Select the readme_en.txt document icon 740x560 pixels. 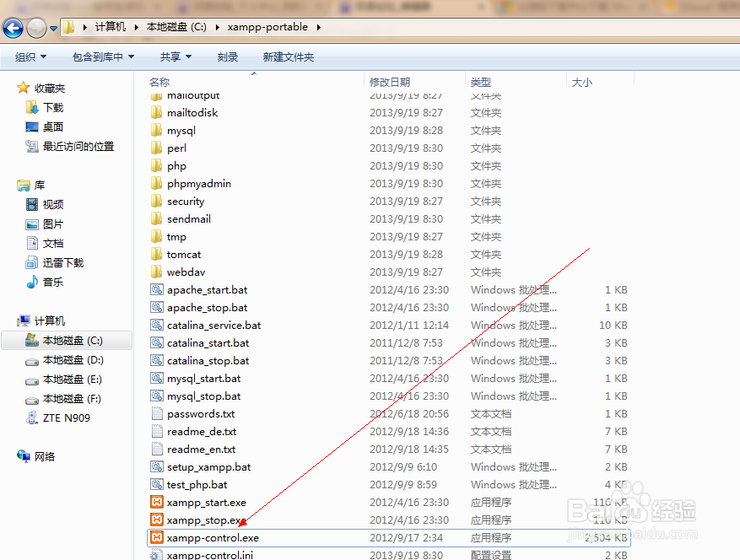click(x=157, y=450)
